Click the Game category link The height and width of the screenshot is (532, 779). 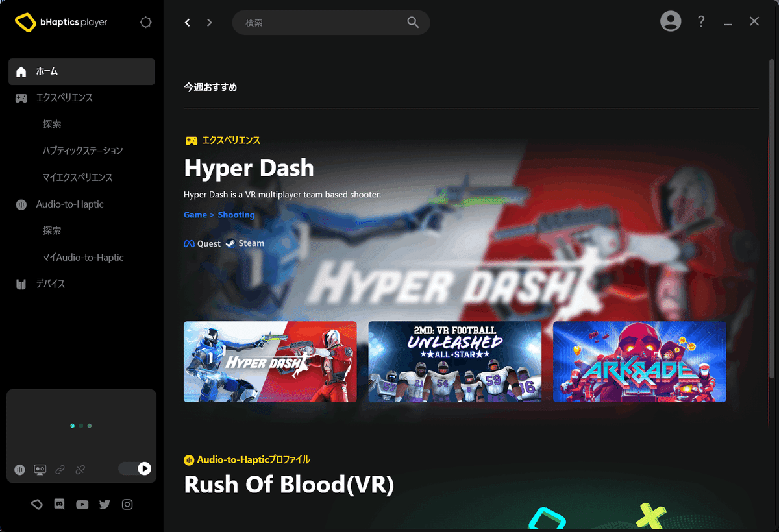[x=195, y=215]
